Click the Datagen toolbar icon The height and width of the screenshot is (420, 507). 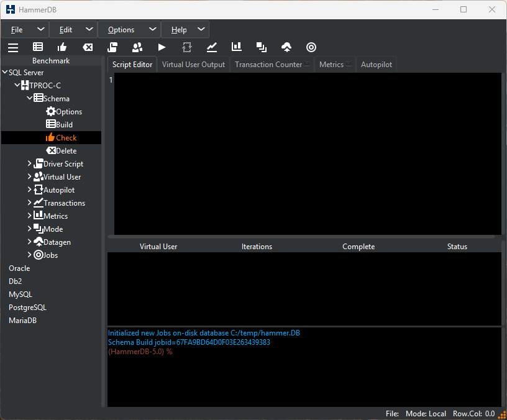point(286,47)
